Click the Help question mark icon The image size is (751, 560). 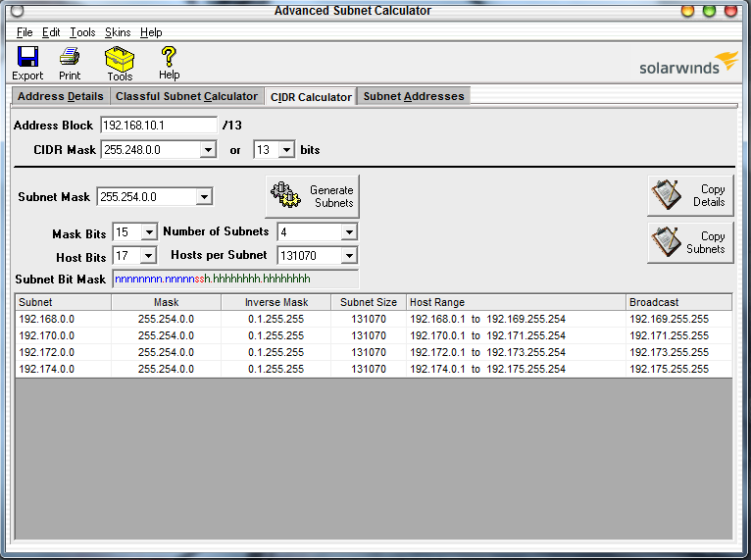[x=169, y=57]
